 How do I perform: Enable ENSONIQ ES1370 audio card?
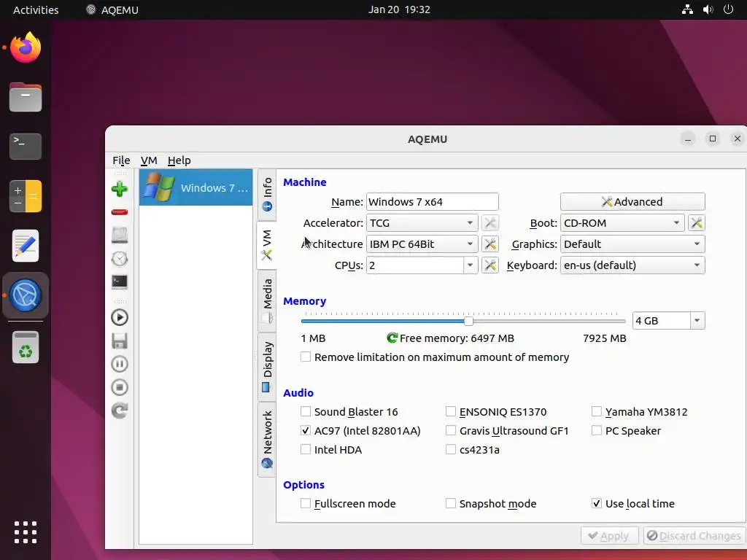coord(451,411)
